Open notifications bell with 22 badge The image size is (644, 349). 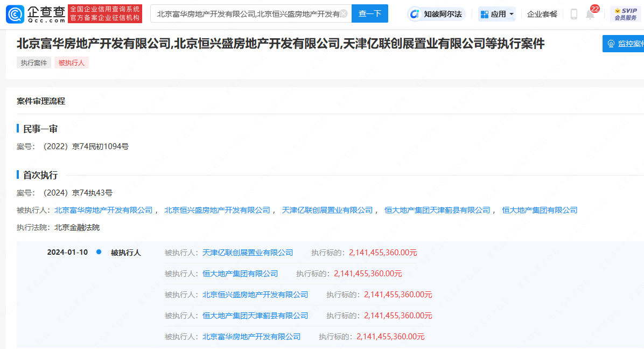click(x=590, y=14)
